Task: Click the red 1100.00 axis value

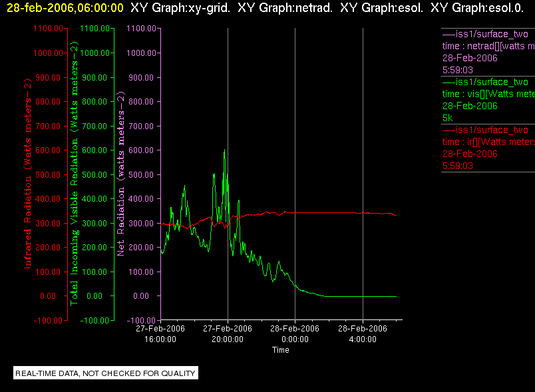Action: (x=48, y=29)
